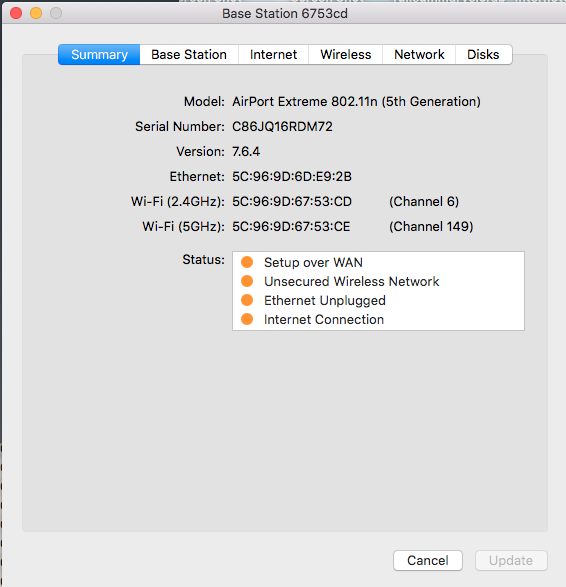566x587 pixels.
Task: Click the Update button
Action: 511,560
